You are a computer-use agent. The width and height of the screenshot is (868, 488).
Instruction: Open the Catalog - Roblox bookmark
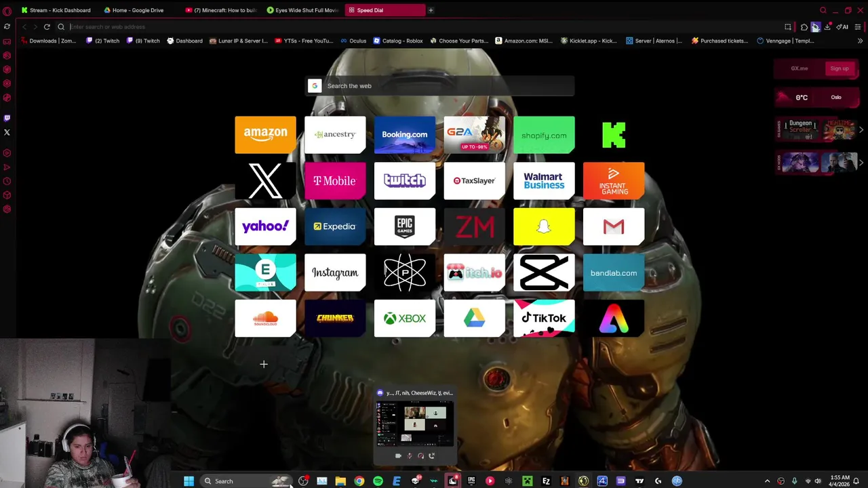click(398, 41)
